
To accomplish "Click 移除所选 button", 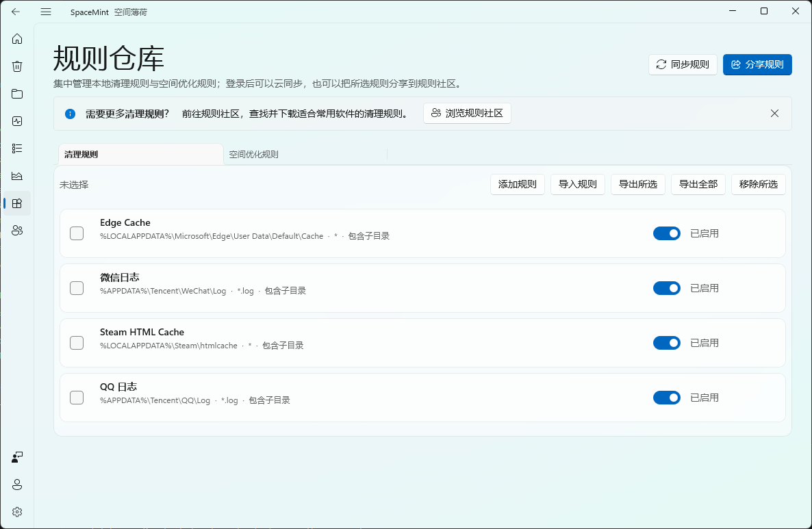I will (x=758, y=184).
